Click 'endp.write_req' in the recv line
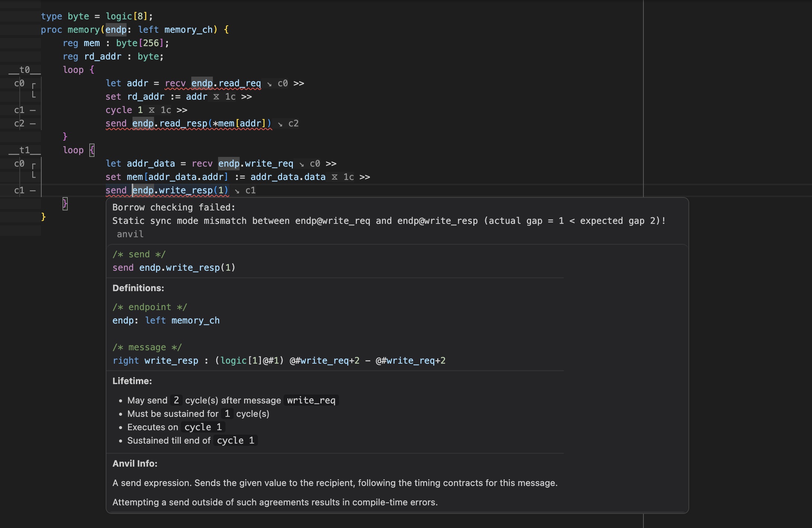This screenshot has width=812, height=528. pos(256,164)
